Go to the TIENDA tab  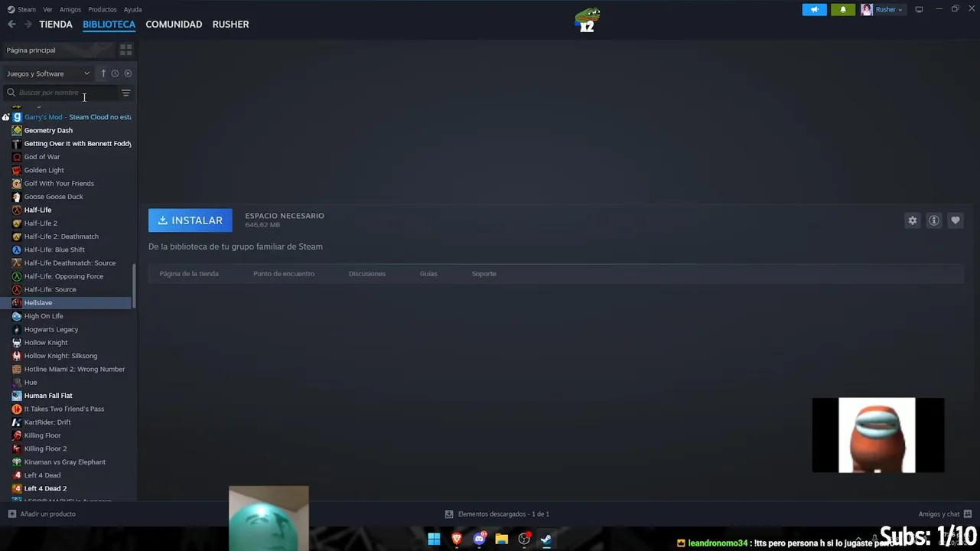[56, 24]
